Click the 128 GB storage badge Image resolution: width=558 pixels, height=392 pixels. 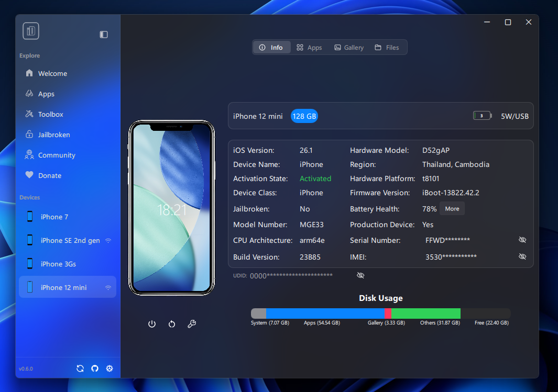(304, 116)
